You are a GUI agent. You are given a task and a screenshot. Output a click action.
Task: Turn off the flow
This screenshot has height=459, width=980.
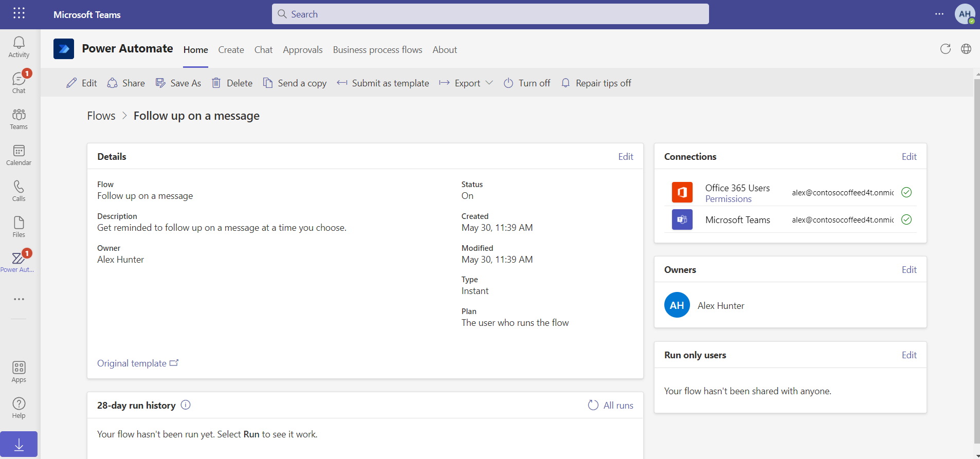click(x=527, y=83)
